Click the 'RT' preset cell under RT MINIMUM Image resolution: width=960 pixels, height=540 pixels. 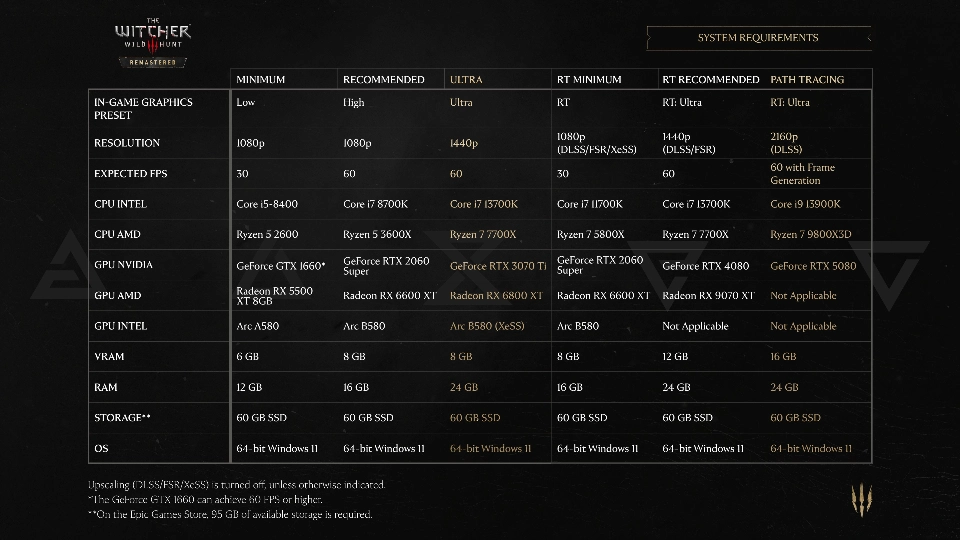pyautogui.click(x=563, y=102)
